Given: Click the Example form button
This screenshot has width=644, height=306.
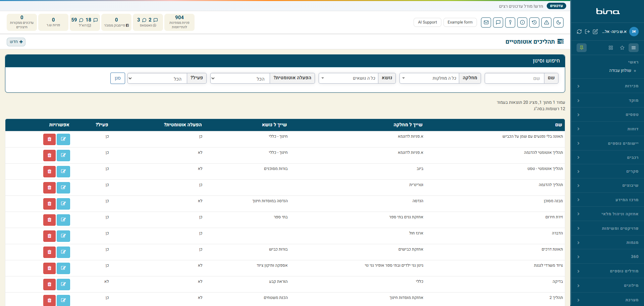Looking at the screenshot, I should tap(460, 23).
